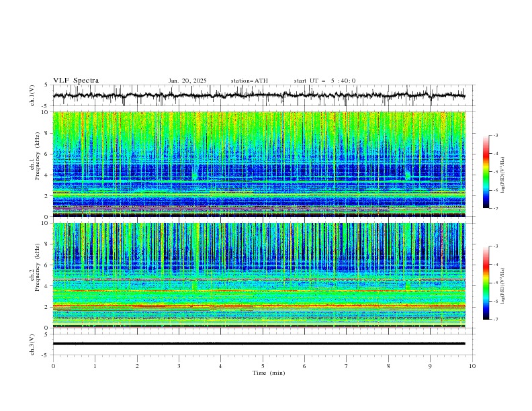
Task: Click the "2" kHz tick on ch.1 spectrogram
Action: 47,196
